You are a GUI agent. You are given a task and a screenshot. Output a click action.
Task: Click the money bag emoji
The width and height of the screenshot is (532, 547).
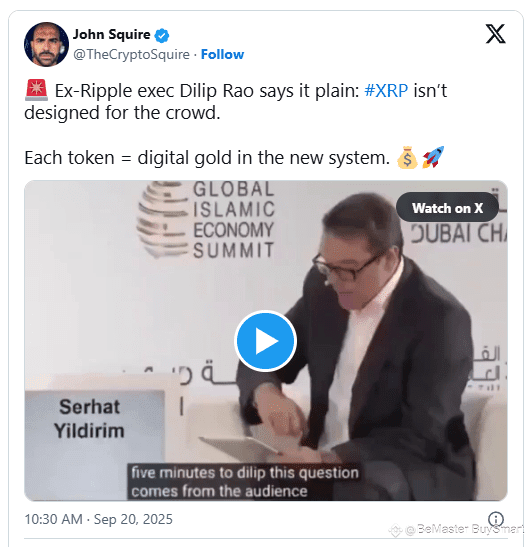click(407, 158)
